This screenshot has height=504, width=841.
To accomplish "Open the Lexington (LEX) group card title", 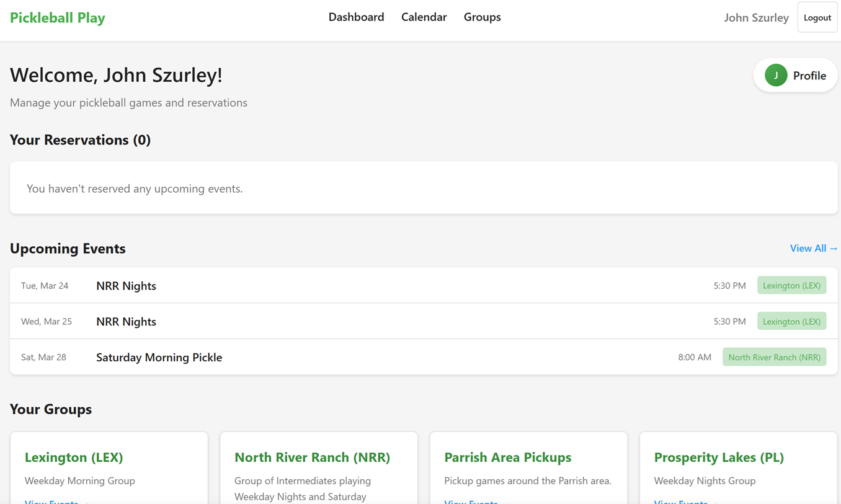I will coord(74,458).
